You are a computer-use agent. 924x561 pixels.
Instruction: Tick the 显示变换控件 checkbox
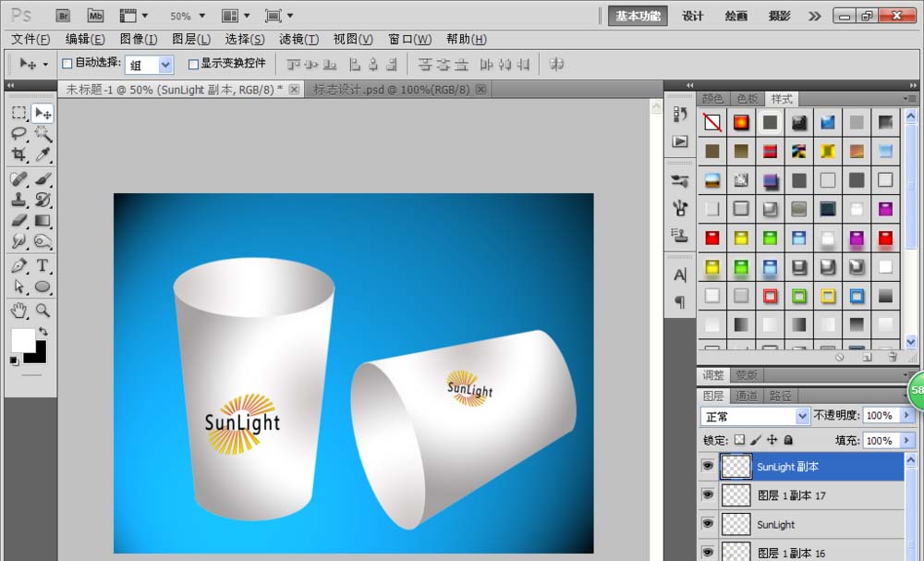point(193,64)
